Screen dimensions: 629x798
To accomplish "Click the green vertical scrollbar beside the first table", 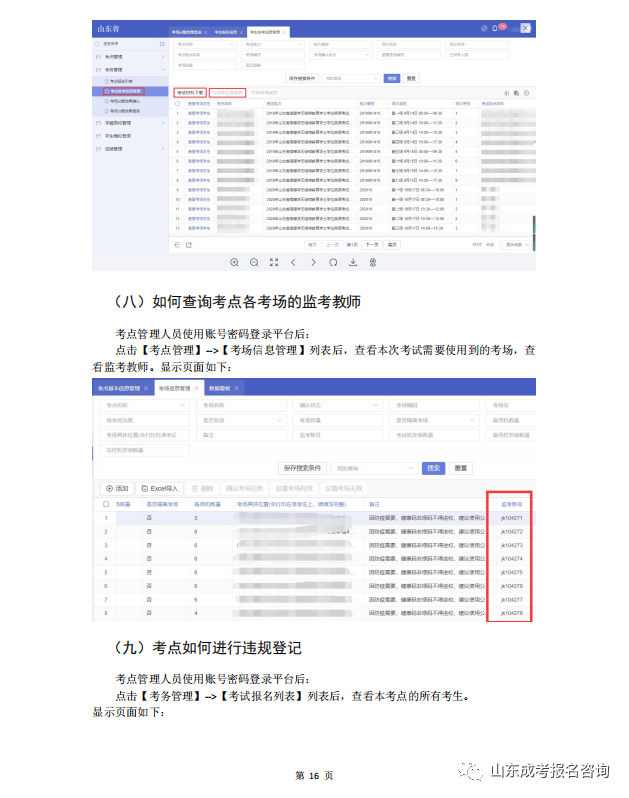I will (x=534, y=233).
